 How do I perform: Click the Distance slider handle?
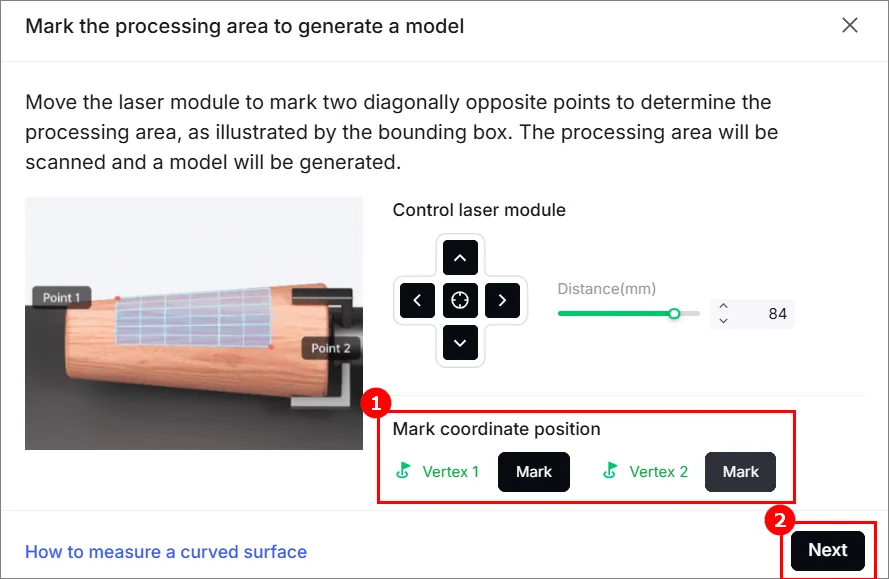[x=674, y=314]
